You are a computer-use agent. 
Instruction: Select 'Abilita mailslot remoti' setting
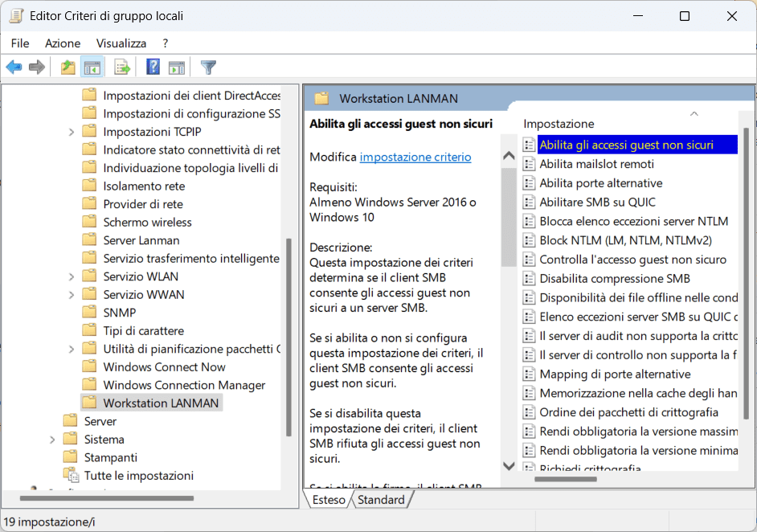click(596, 164)
